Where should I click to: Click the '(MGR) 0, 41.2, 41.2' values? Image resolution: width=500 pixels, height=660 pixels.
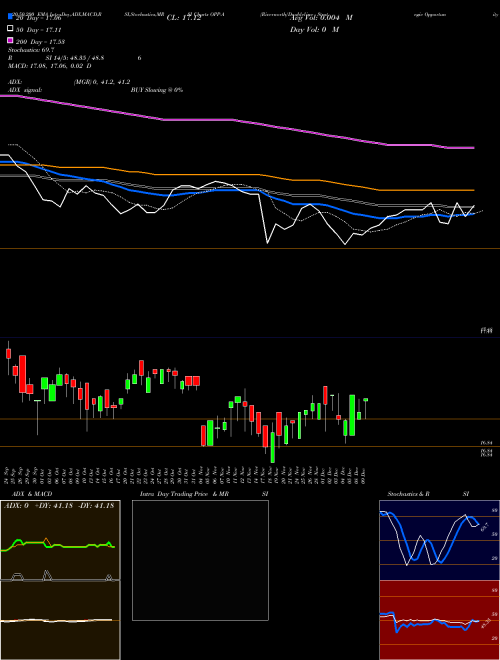pyautogui.click(x=102, y=82)
